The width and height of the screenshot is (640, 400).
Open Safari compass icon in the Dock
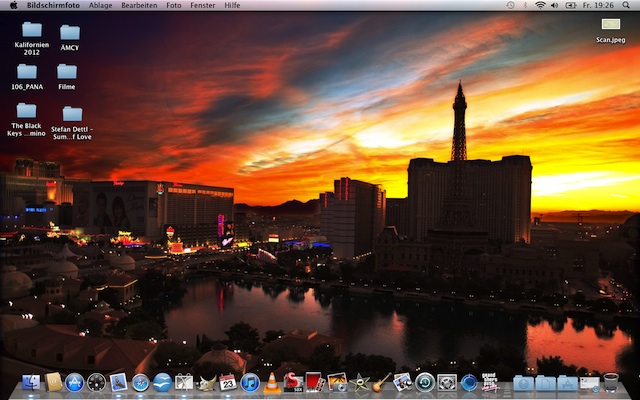click(x=141, y=382)
